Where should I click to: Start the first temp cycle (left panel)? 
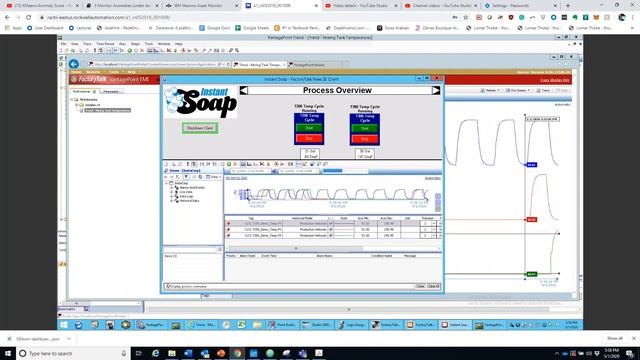coord(309,128)
